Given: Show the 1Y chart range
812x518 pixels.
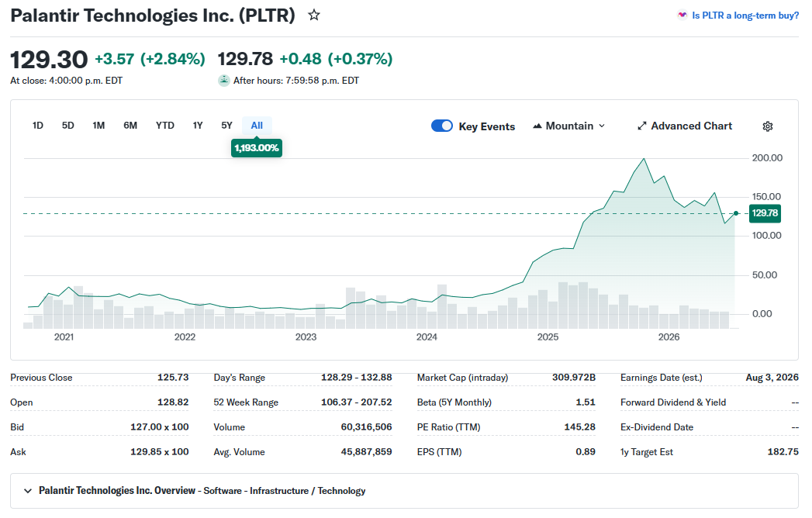Looking at the screenshot, I should (198, 126).
